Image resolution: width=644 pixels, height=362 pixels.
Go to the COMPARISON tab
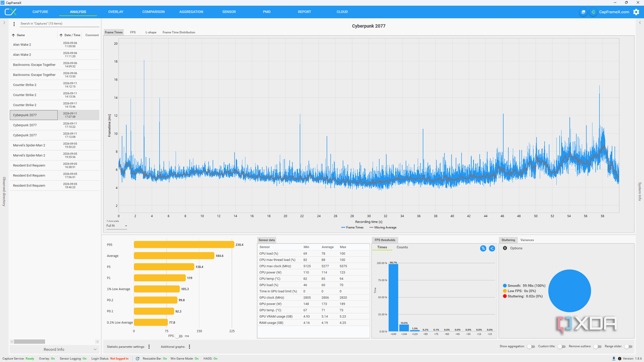[153, 12]
